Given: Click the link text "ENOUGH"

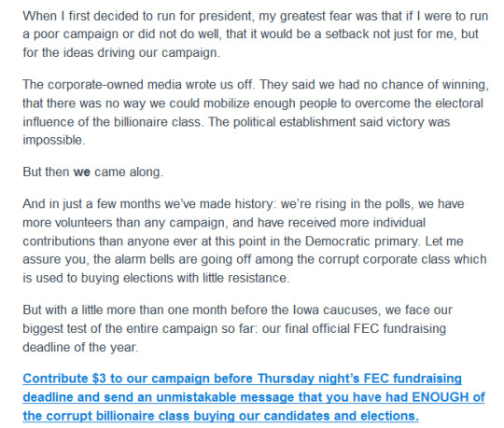Looking at the screenshot, I should click(x=440, y=397).
